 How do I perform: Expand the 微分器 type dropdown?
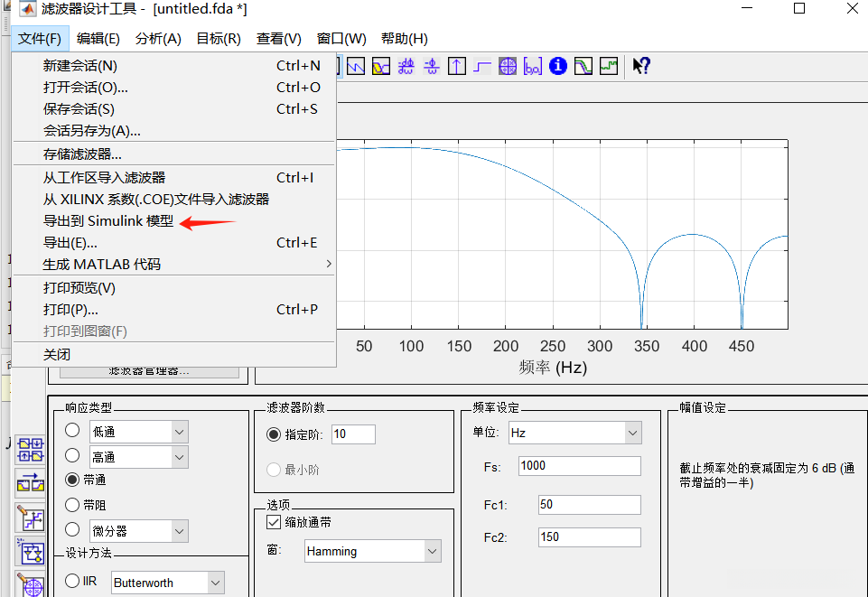coord(180,531)
